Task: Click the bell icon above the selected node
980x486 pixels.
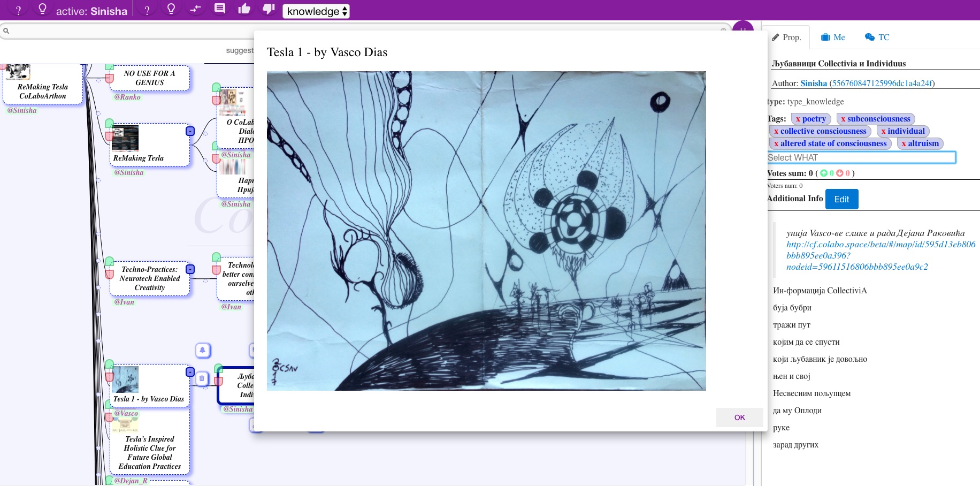Action: tap(203, 350)
